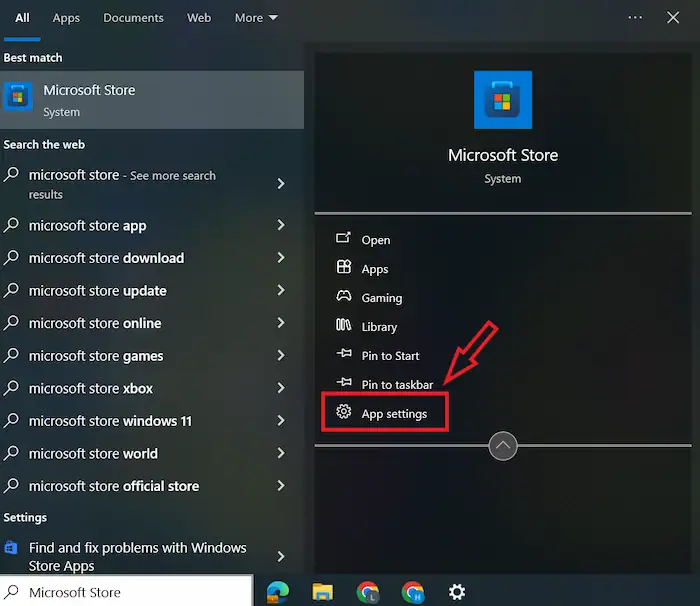
Task: Select Pin to Start
Action: (390, 356)
